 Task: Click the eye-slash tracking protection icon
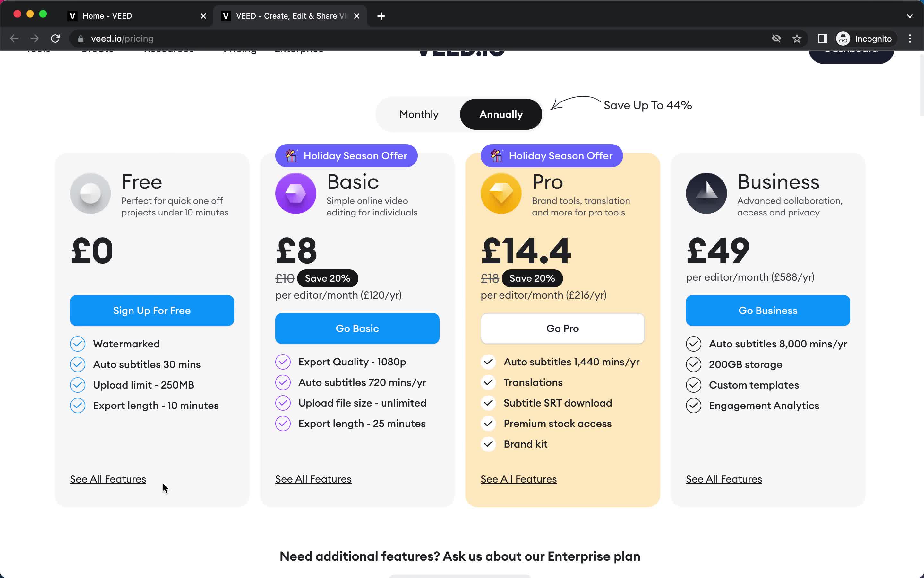click(x=776, y=39)
